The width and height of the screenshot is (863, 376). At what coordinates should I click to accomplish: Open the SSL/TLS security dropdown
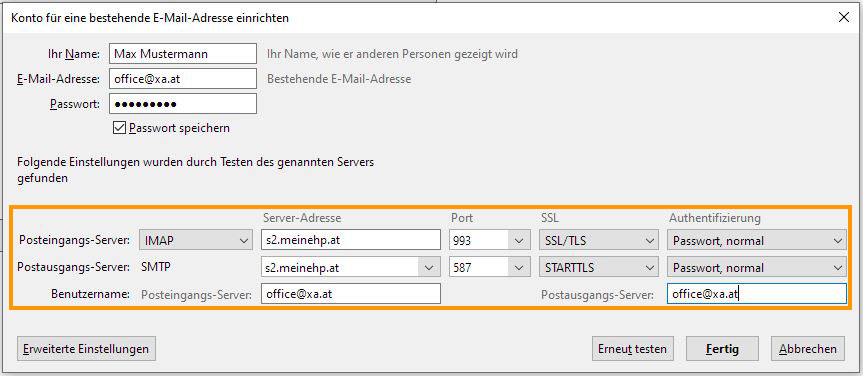[x=598, y=240]
